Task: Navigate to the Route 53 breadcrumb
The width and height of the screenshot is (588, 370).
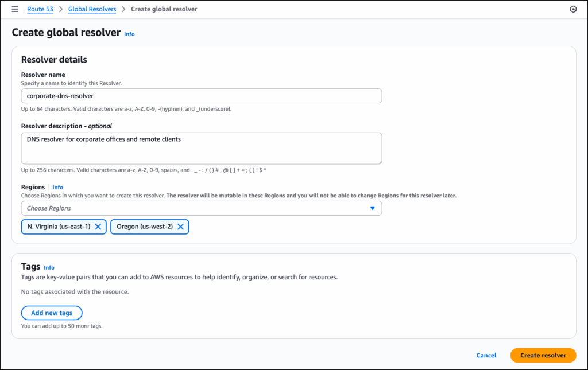Action: pyautogui.click(x=40, y=9)
